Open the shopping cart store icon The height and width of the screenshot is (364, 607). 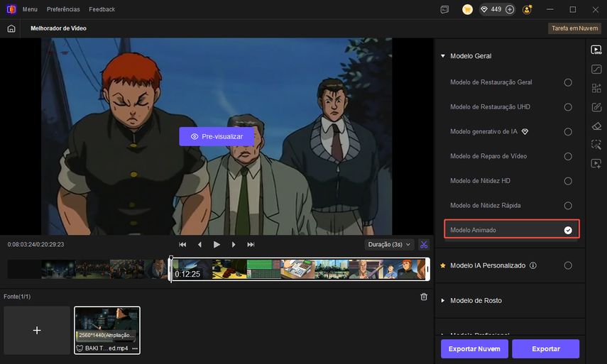pyautogui.click(x=467, y=9)
